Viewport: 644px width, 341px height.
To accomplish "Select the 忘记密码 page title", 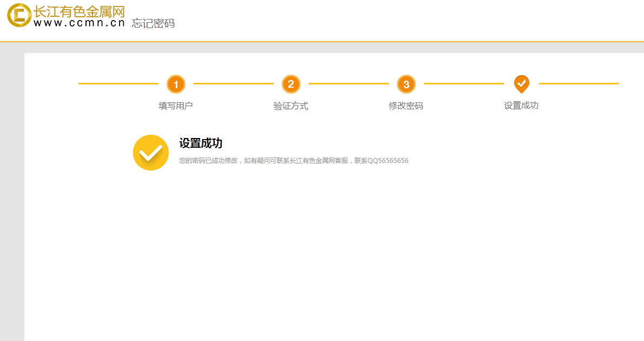I will [153, 23].
